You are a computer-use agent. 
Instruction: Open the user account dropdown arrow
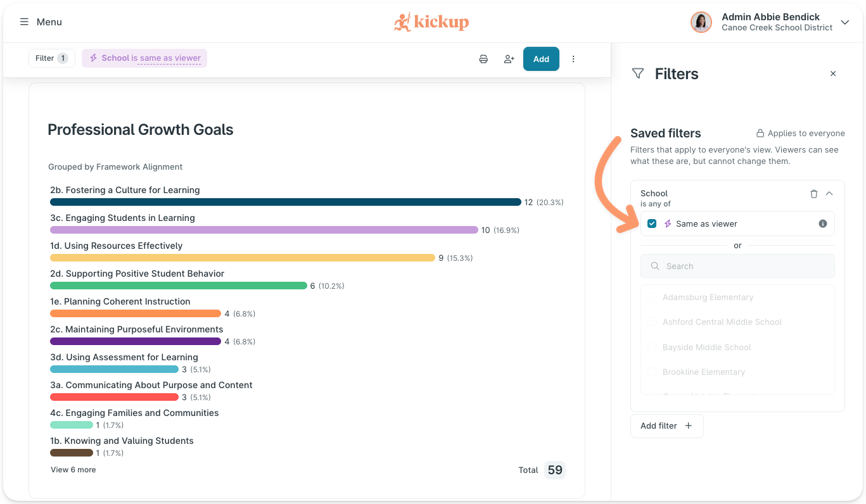844,22
